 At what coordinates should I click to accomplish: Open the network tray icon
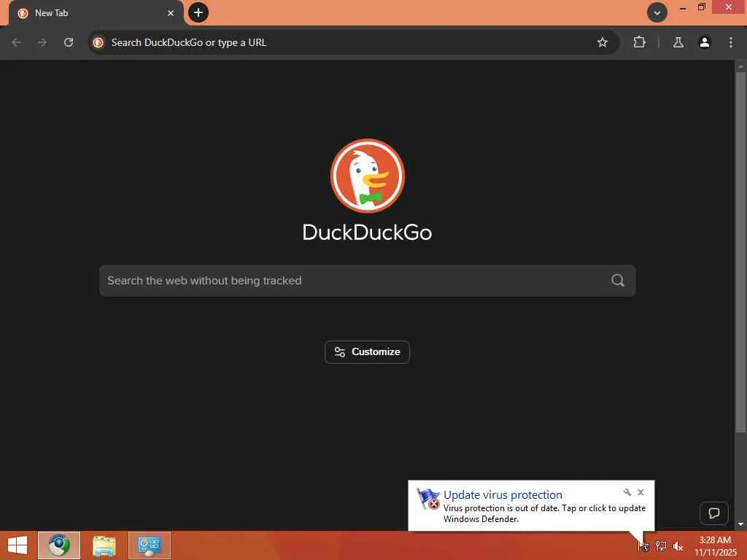661,545
